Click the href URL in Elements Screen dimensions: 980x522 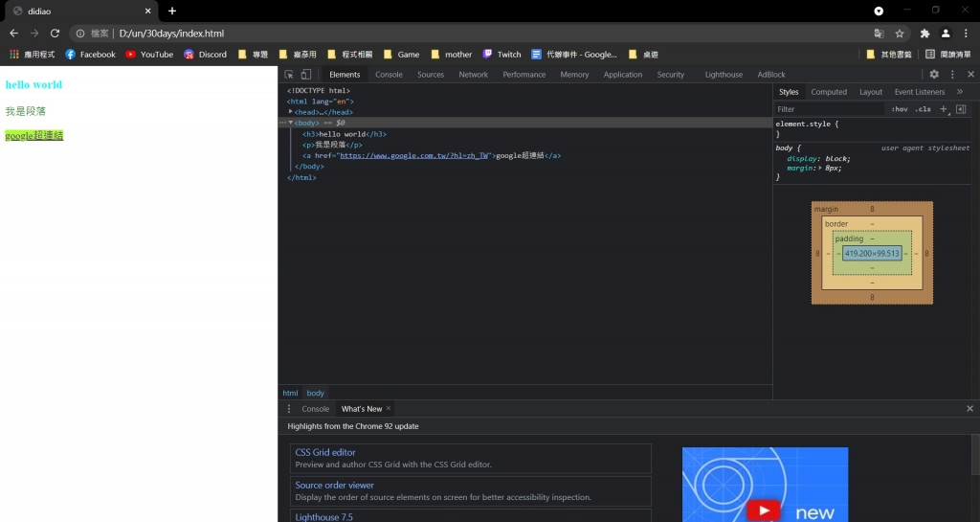click(413, 156)
